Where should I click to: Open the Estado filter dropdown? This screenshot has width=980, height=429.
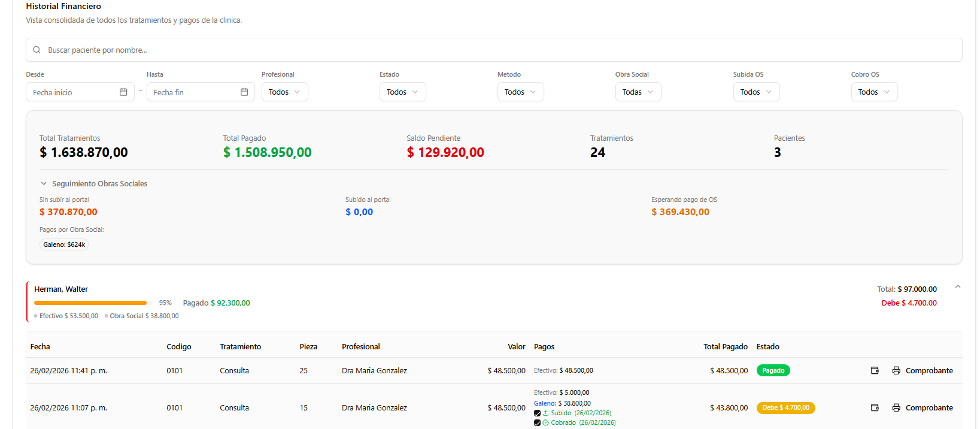click(x=402, y=92)
